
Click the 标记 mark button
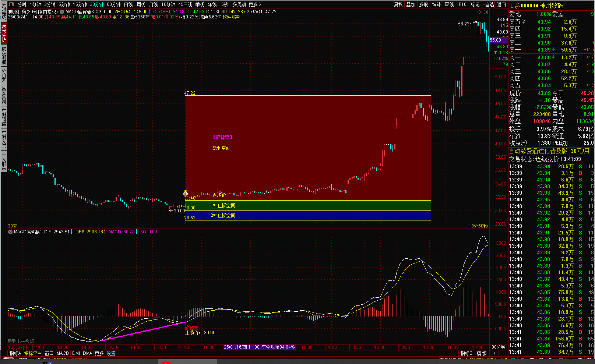tap(475, 4)
